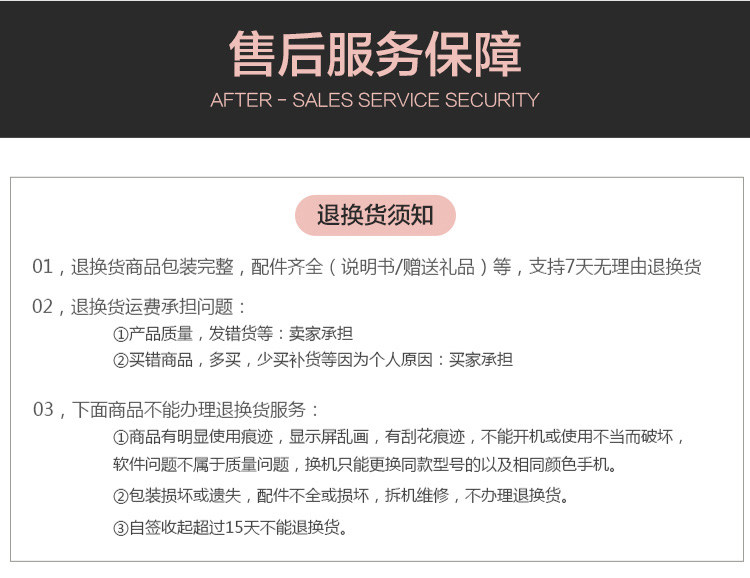Click the 售后服务保障 main heading

point(375,54)
